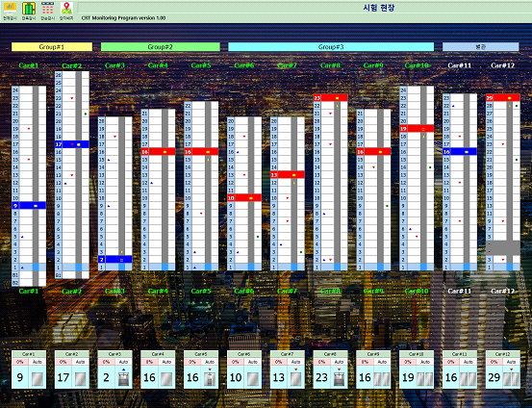Click the closed-door icon in Car#1 status panel
The height and width of the screenshot is (408, 532).
coord(37,379)
